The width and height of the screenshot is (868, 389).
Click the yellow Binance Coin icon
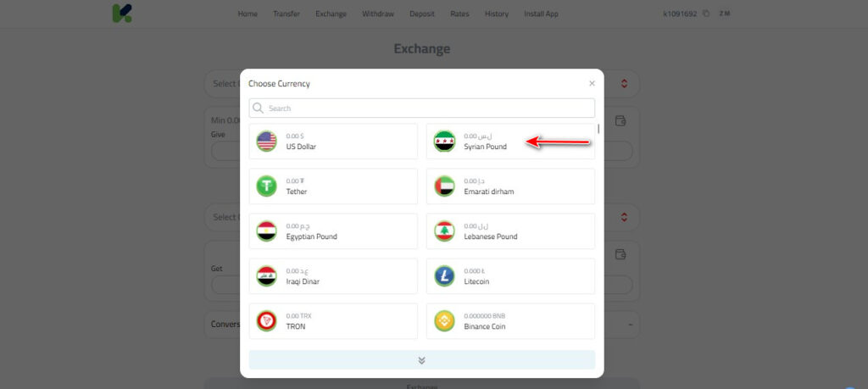(444, 321)
